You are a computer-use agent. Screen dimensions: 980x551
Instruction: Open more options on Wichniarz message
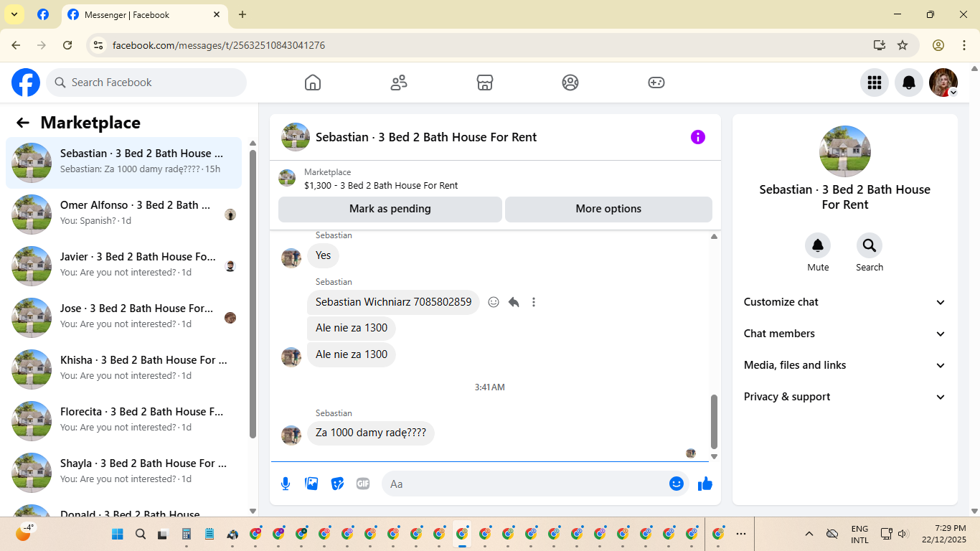[534, 302]
